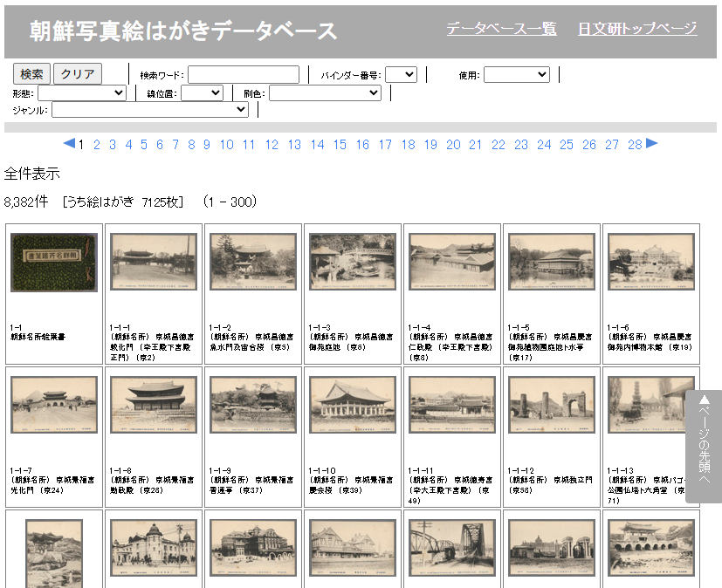This screenshot has height=588, width=722.
Task: Open postcard 1-1 朝鮮名所絵葉書 thumbnail
Action: coord(53,262)
